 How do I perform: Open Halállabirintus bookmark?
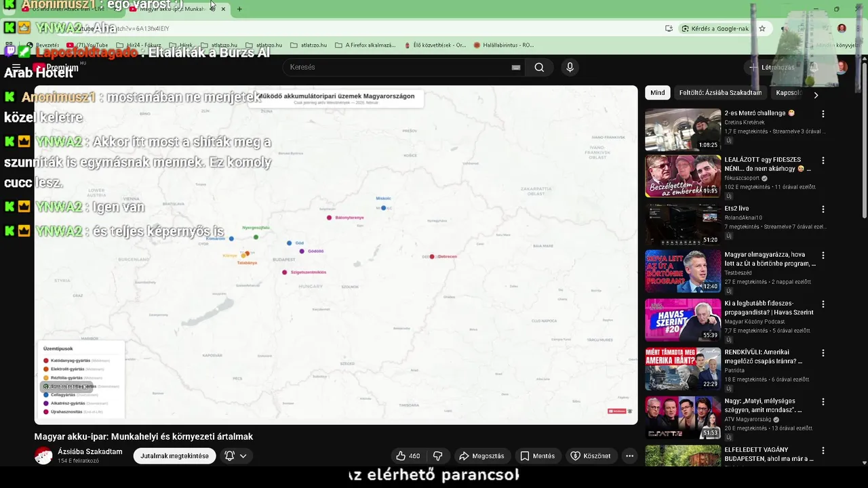click(x=504, y=45)
